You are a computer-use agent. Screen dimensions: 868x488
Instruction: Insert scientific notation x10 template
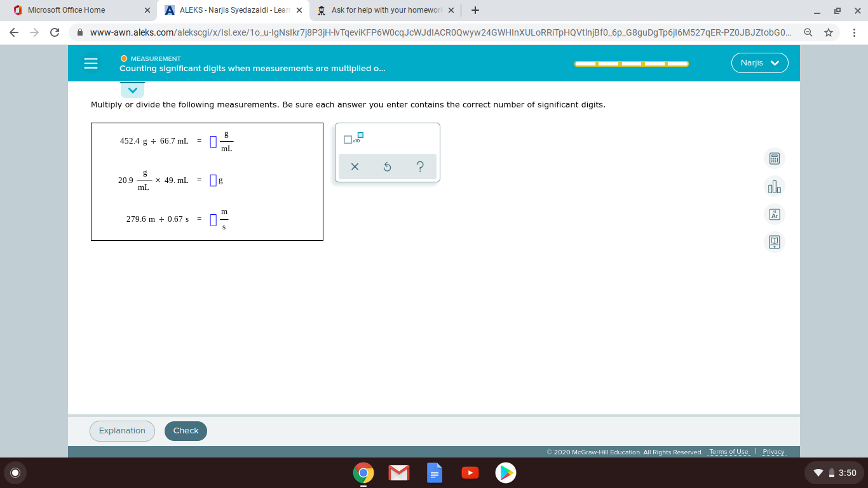[x=353, y=138]
